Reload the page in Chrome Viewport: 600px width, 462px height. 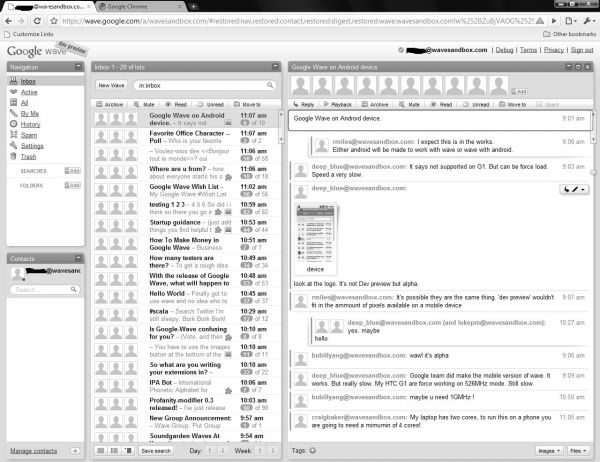[x=37, y=21]
